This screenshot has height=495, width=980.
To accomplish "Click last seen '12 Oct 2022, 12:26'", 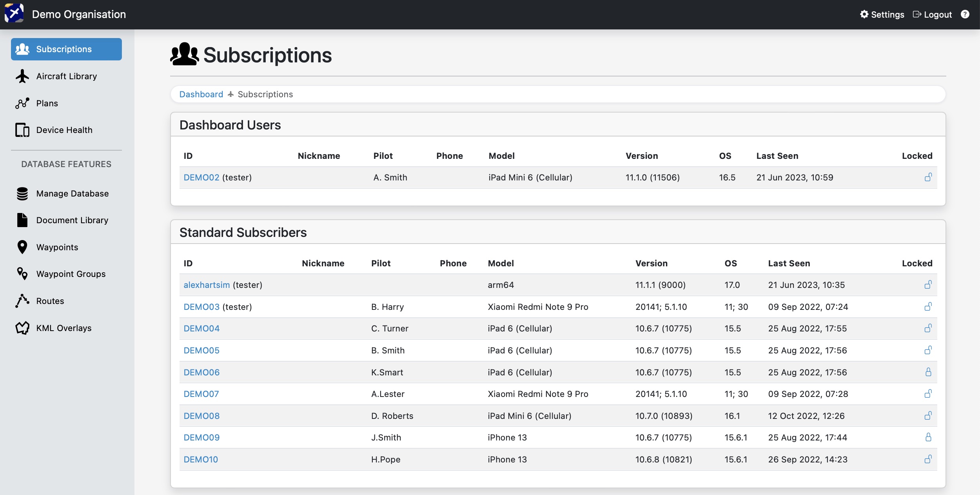I will (806, 416).
